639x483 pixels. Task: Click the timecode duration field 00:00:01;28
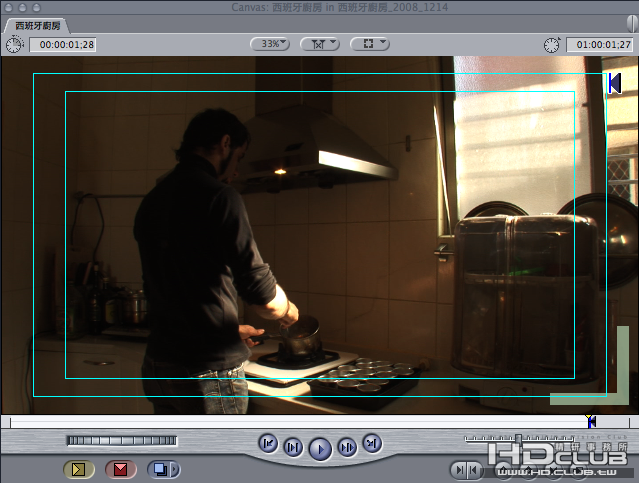(63, 44)
